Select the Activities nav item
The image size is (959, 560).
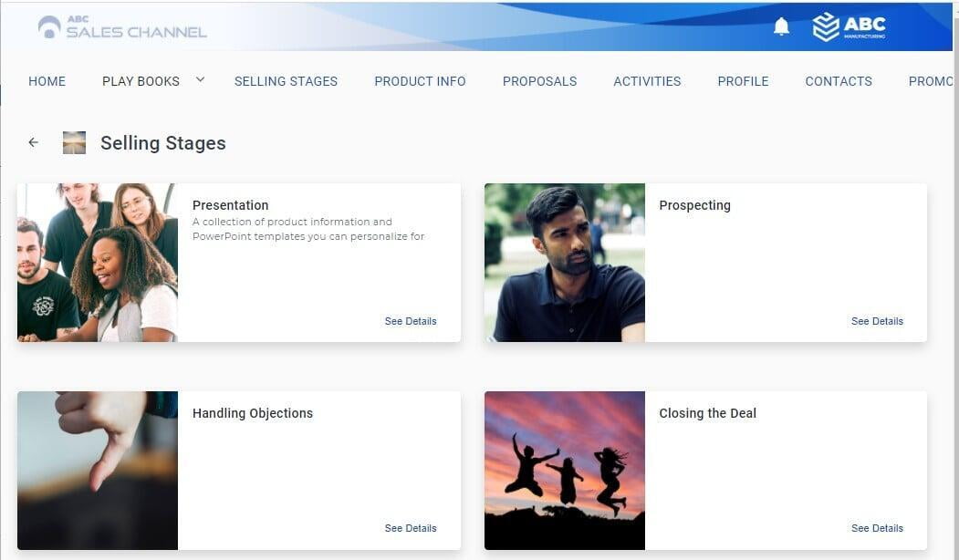click(647, 81)
